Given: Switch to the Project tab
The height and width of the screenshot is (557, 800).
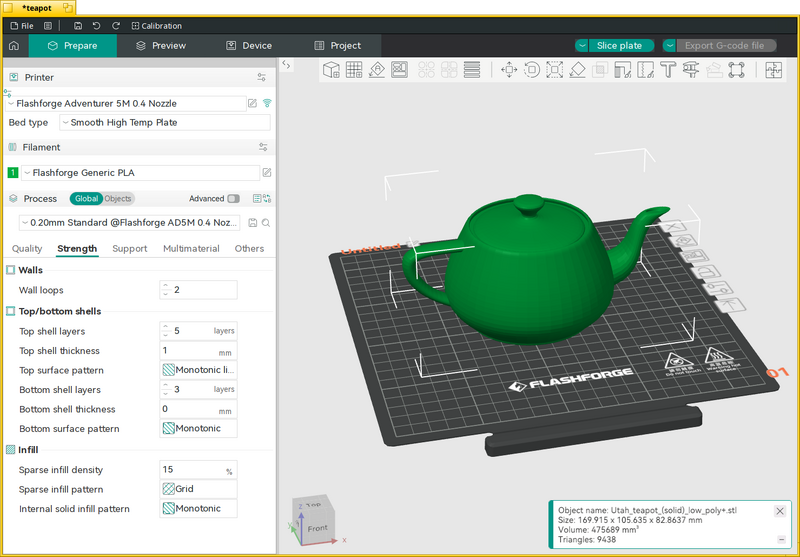Looking at the screenshot, I should (337, 46).
